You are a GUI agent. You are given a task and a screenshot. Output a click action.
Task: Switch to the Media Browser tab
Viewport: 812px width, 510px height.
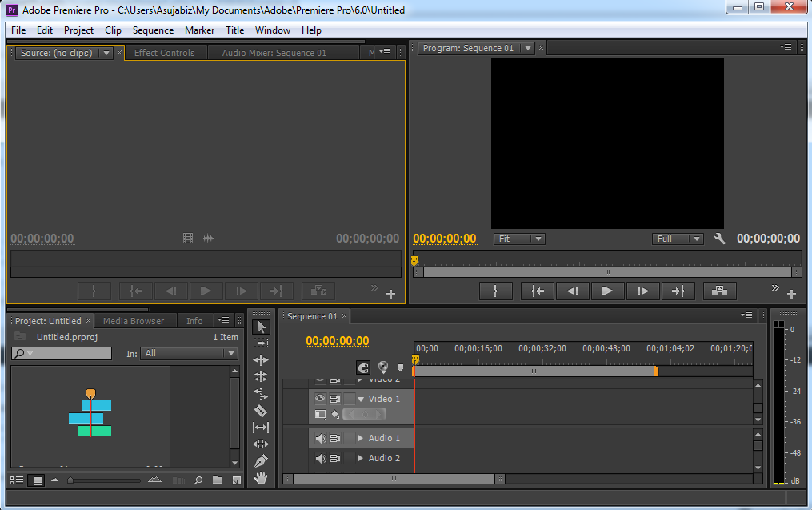pos(134,321)
